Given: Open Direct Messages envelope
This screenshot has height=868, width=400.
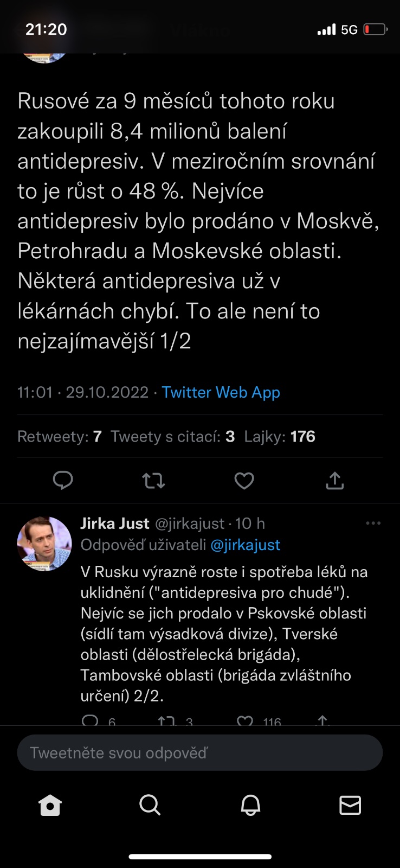Looking at the screenshot, I should click(x=350, y=806).
